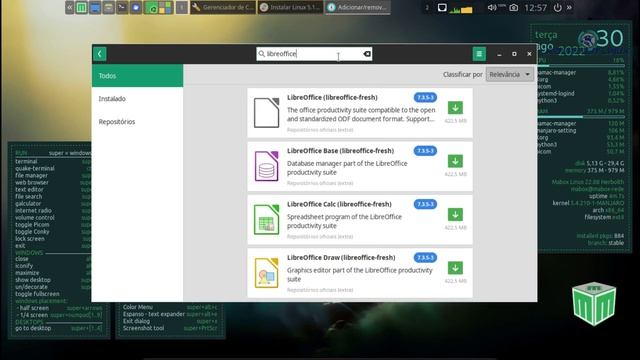640x360 pixels.
Task: Click the network tray icon in panel
Action: 442,7
